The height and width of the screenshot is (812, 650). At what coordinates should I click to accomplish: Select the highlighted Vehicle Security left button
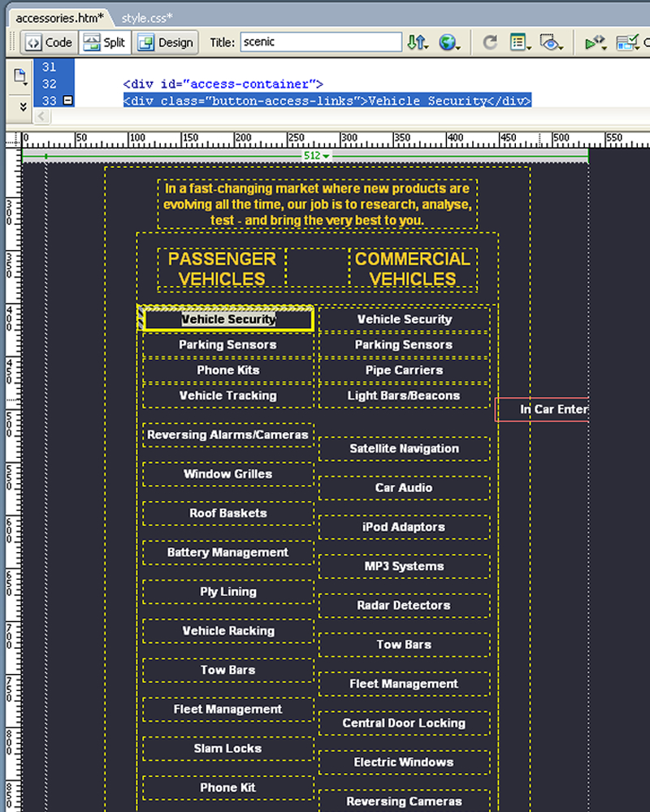pos(228,319)
